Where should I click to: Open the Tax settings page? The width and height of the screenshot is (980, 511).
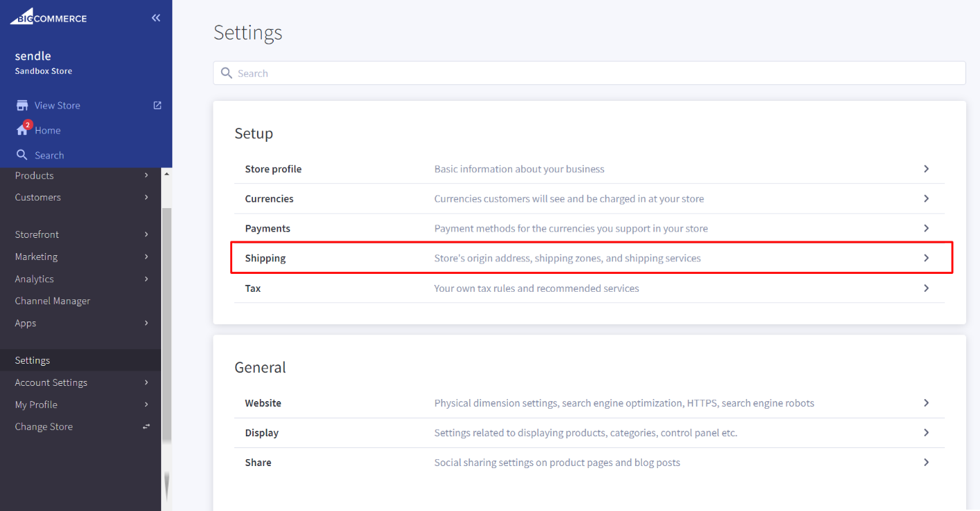coord(589,288)
